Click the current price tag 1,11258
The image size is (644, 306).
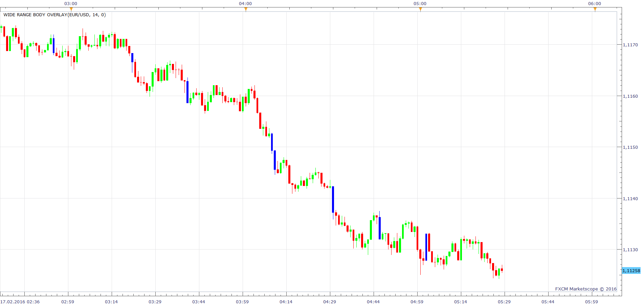pyautogui.click(x=631, y=270)
